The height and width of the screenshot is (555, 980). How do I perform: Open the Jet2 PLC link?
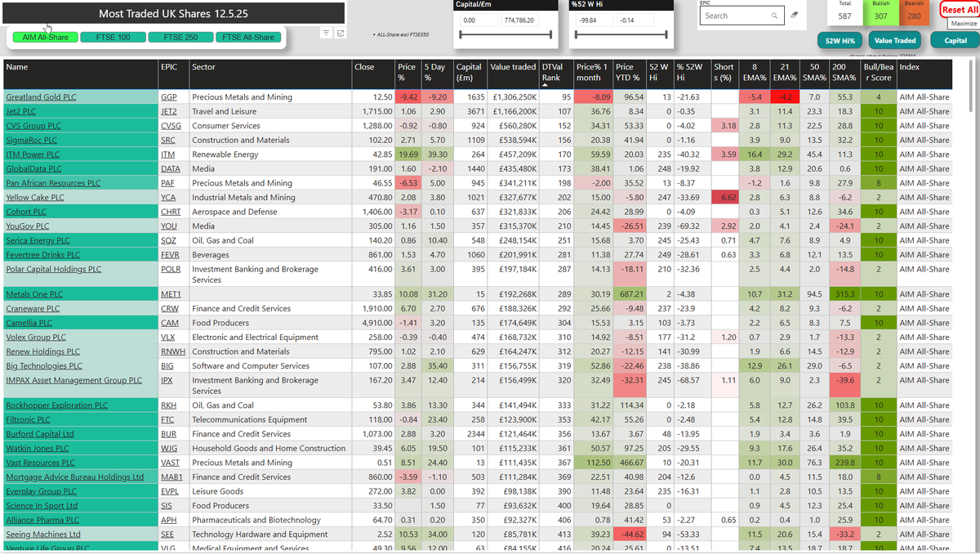(x=20, y=111)
